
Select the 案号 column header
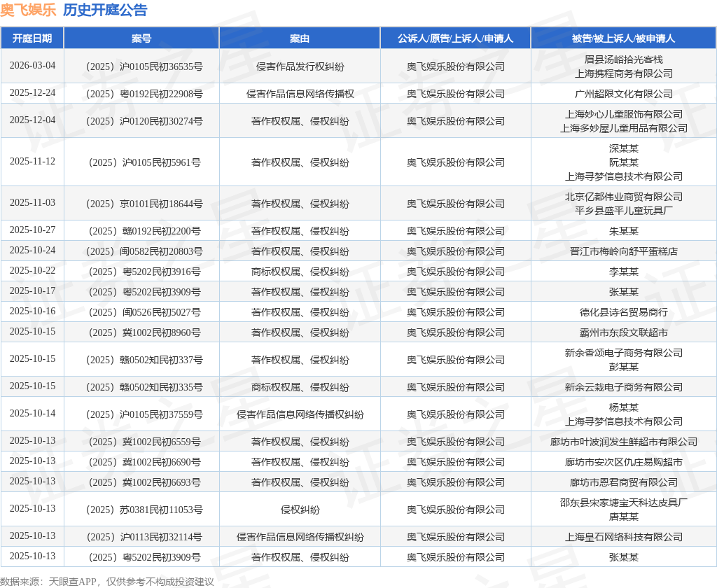pos(141,38)
